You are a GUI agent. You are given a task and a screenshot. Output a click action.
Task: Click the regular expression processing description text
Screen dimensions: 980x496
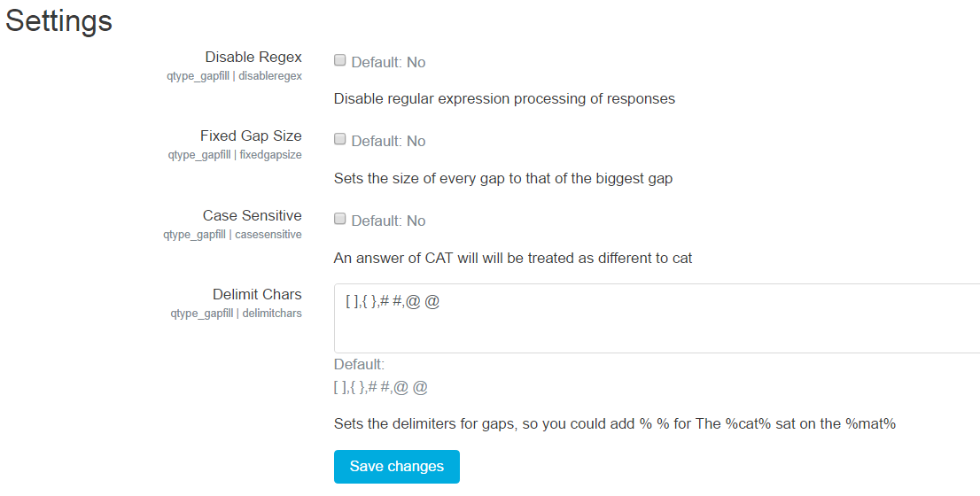point(504,98)
